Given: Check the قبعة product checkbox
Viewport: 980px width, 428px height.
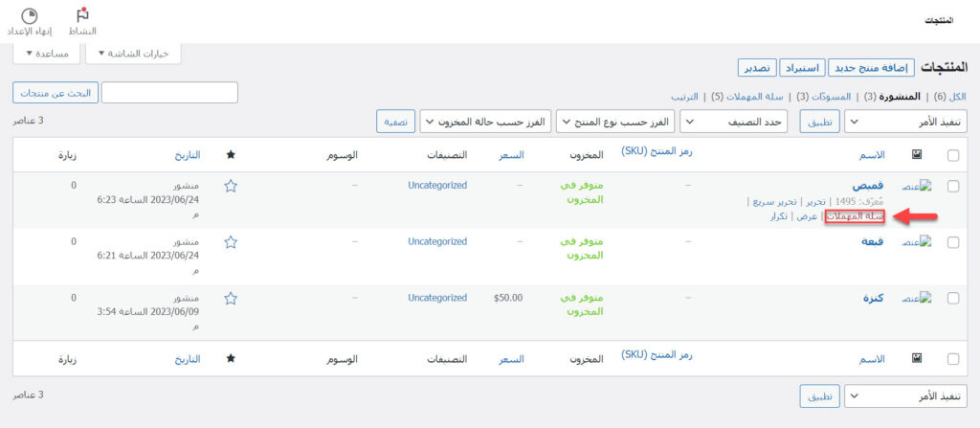Looking at the screenshot, I should [x=952, y=243].
